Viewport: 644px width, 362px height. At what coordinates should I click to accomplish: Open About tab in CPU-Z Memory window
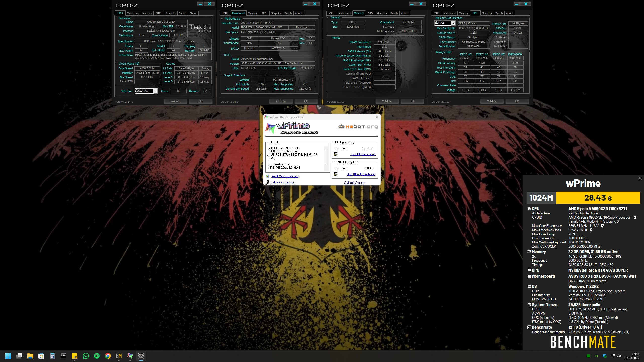coord(405,13)
